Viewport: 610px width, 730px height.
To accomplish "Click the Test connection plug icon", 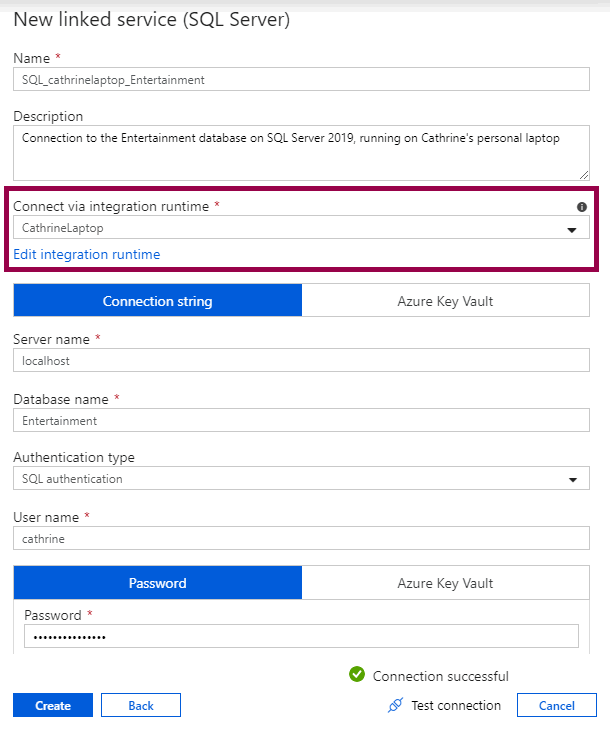I will tap(395, 706).
